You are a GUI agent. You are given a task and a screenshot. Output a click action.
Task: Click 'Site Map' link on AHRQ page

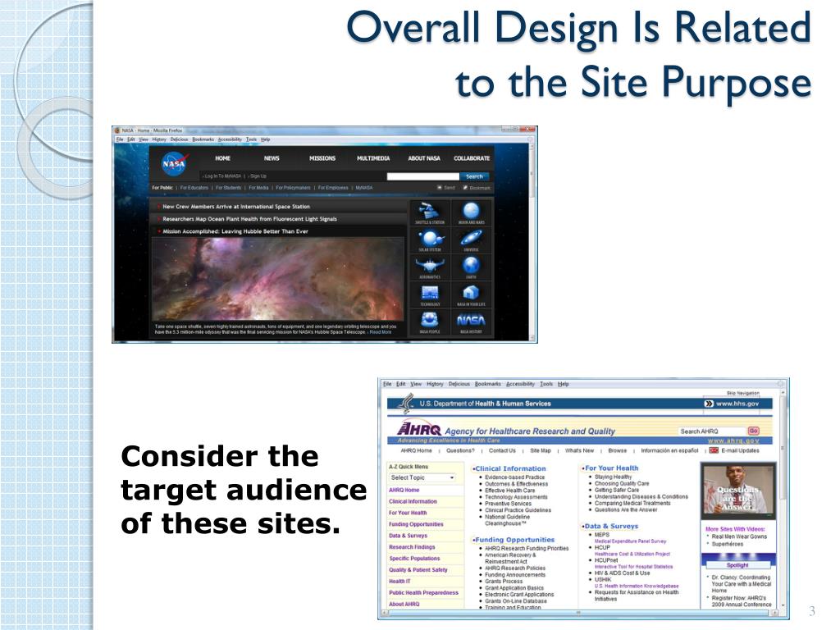coord(541,450)
